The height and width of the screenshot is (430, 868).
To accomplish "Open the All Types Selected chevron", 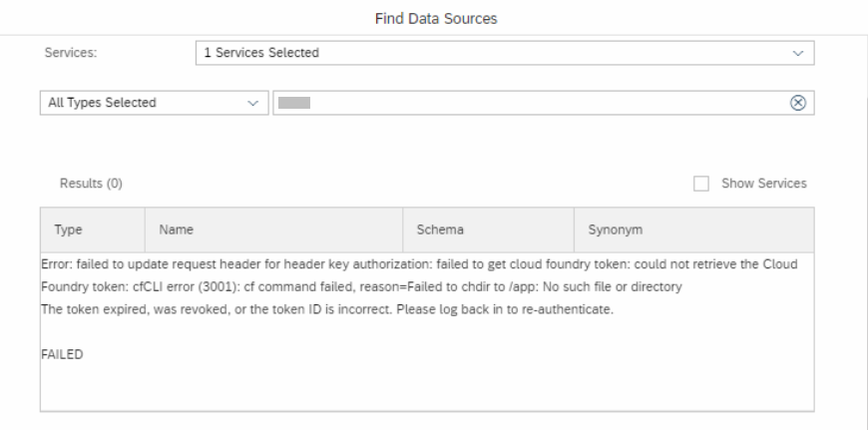I will 253,103.
